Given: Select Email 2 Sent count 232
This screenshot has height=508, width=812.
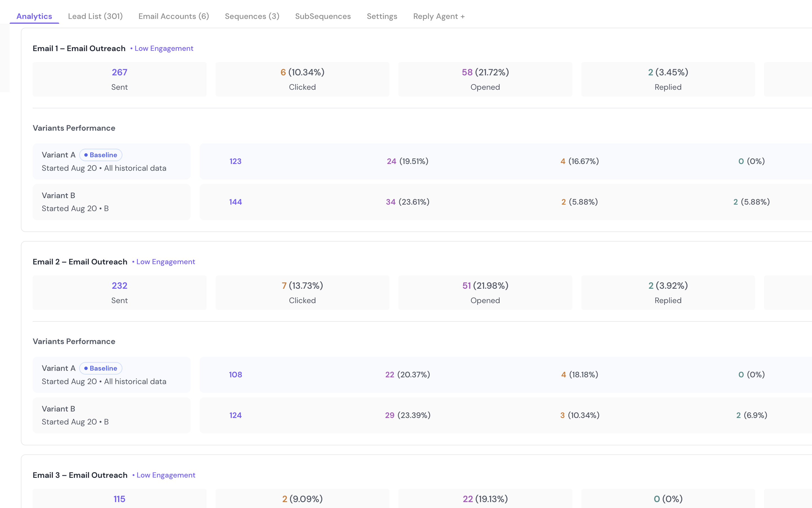Looking at the screenshot, I should (x=120, y=286).
